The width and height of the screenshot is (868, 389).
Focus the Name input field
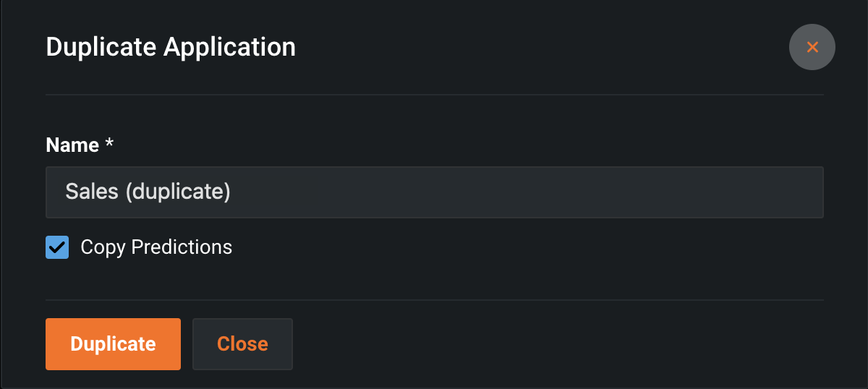[x=434, y=192]
